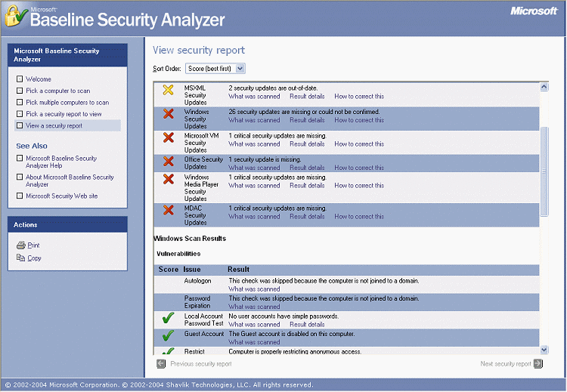Click the bullet icon next to Pick a computer to scan
Image resolution: width=567 pixels, height=392 pixels.
20,91
